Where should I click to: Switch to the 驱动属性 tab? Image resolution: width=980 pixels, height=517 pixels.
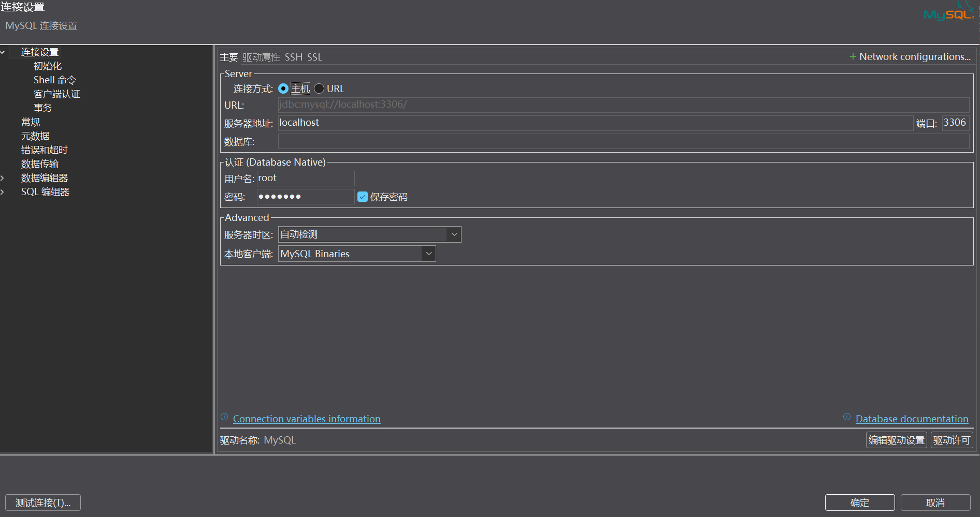coord(262,57)
